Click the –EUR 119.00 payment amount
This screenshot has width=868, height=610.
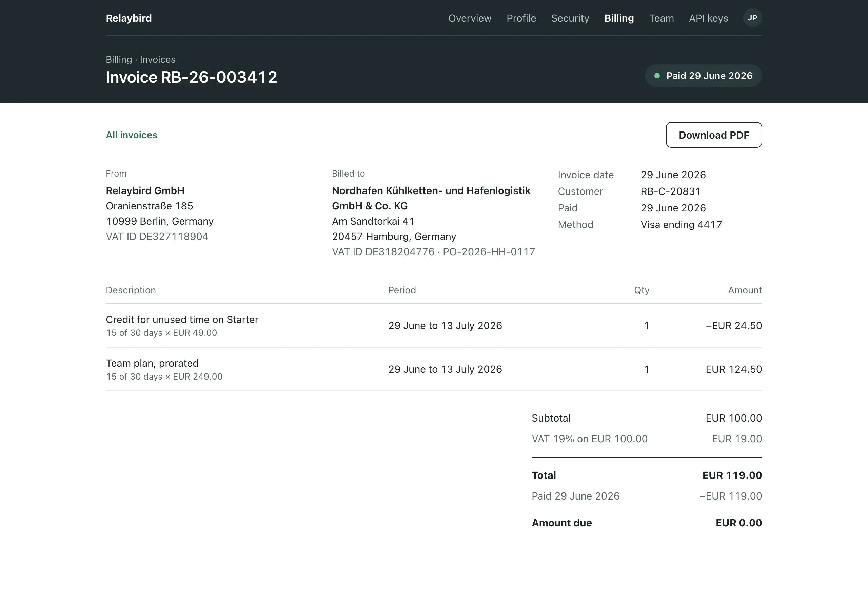click(730, 496)
